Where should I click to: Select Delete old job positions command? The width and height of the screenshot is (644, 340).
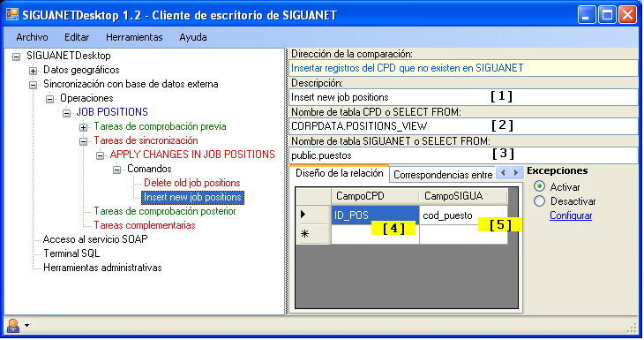[191, 183]
